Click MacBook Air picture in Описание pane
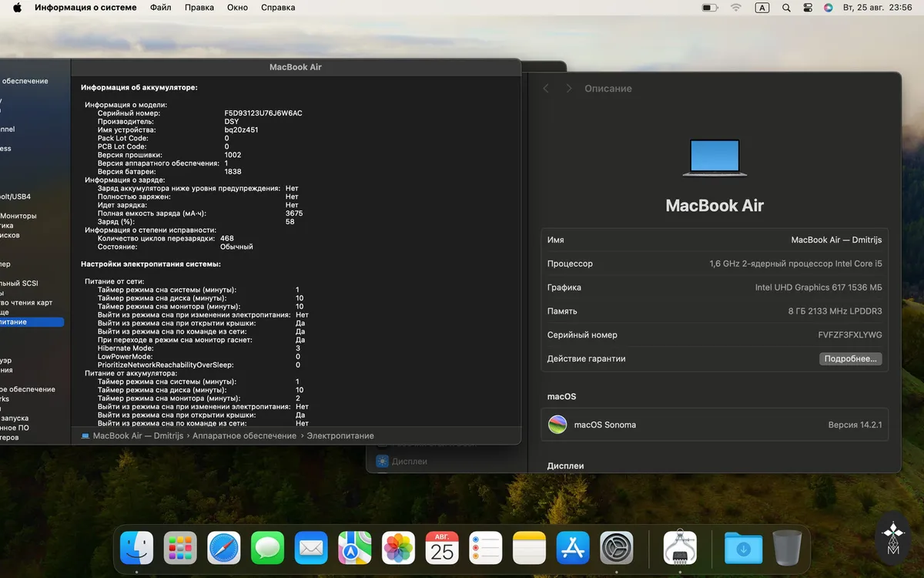This screenshot has width=924, height=578. [715, 159]
